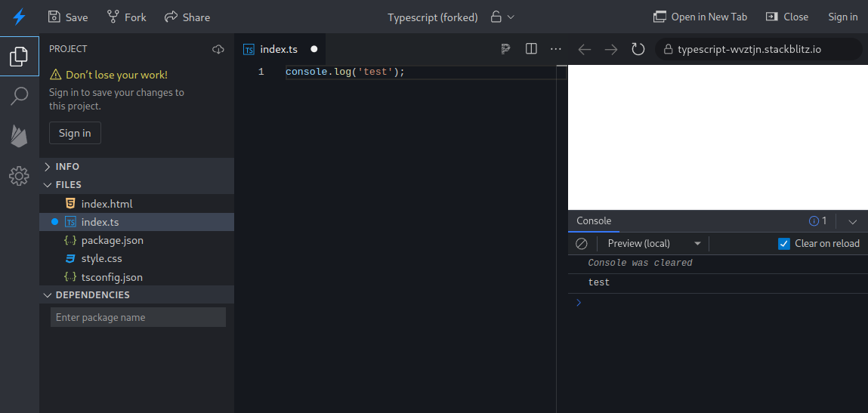Click the 'Typescript (forked)' project title
Viewport: 868px width, 413px height.
tap(433, 17)
